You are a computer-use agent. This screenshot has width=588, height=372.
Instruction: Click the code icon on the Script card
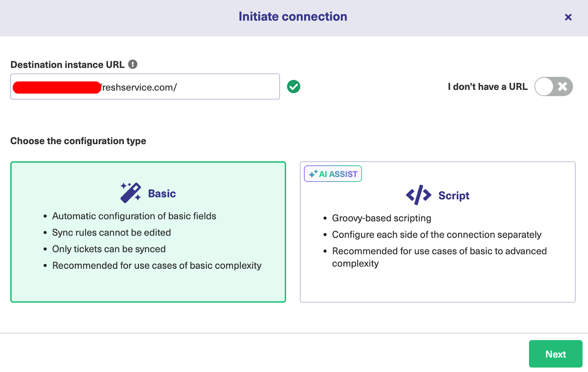(x=419, y=195)
